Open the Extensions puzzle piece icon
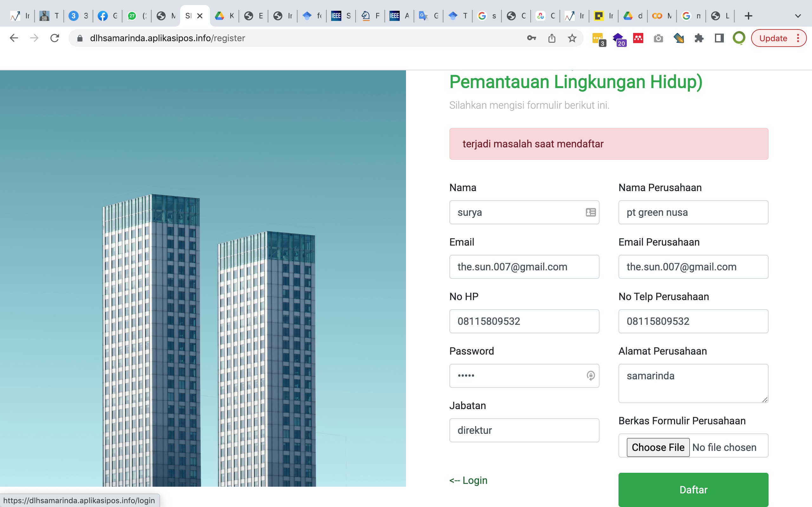 [x=699, y=38]
